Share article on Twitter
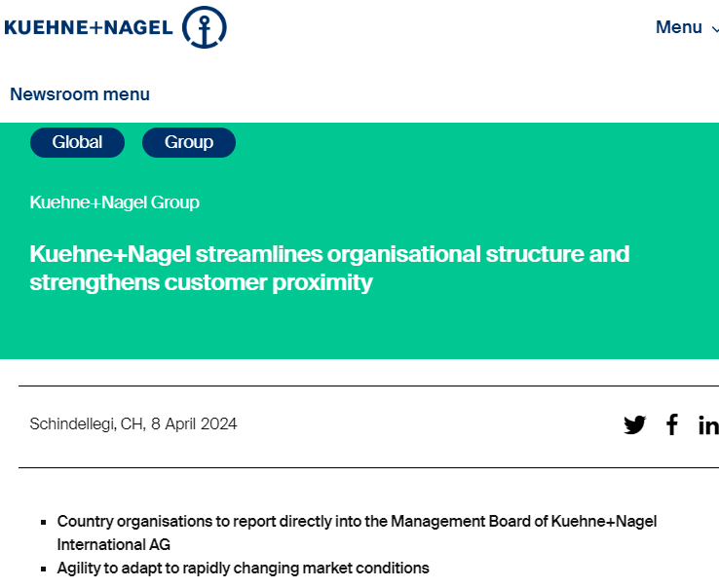719x588 pixels. pyautogui.click(x=634, y=424)
